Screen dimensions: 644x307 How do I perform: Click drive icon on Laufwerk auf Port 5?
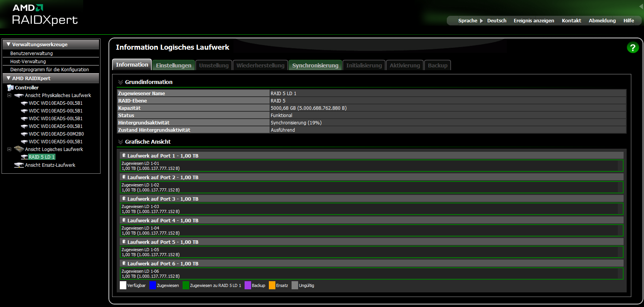click(124, 242)
